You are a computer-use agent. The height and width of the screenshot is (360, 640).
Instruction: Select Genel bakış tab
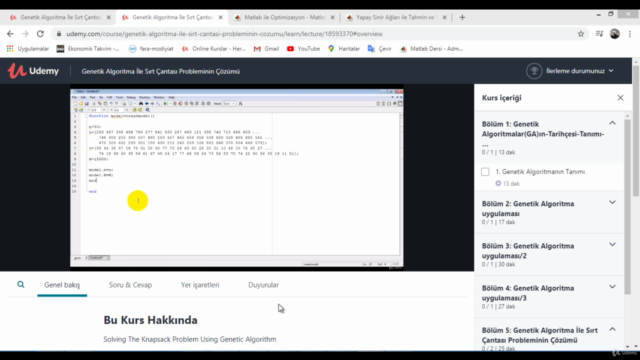pos(62,285)
